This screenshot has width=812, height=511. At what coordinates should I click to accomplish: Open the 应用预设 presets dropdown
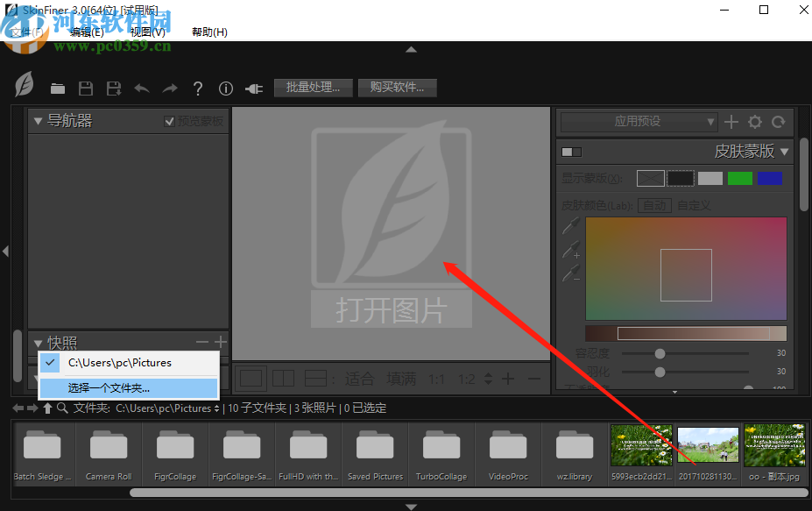pyautogui.click(x=638, y=122)
